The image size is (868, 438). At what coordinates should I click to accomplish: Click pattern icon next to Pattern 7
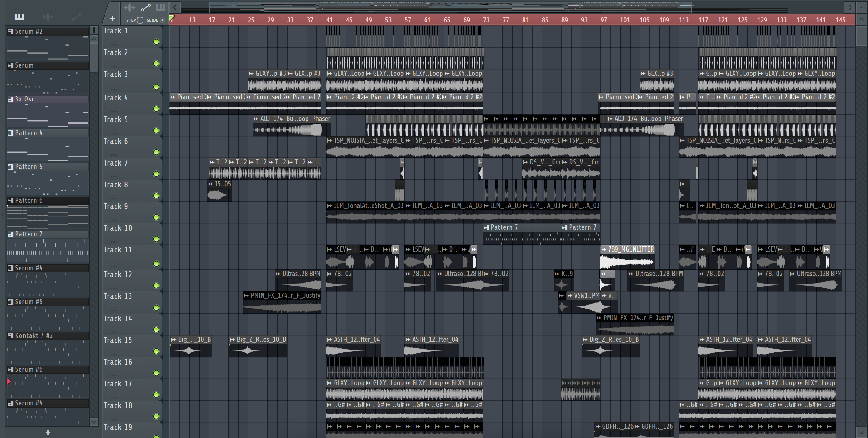pos(11,234)
